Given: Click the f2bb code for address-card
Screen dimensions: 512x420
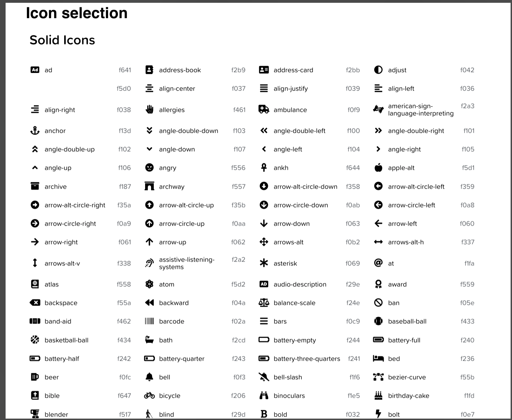Looking at the screenshot, I should coord(353,70).
